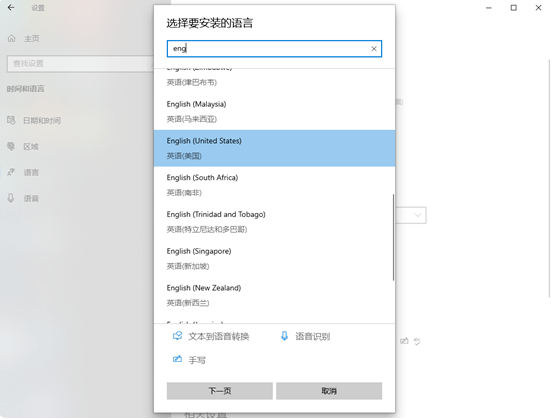The width and height of the screenshot is (556, 419).
Task: Click the 文本到语音转换 label
Action: tap(218, 336)
